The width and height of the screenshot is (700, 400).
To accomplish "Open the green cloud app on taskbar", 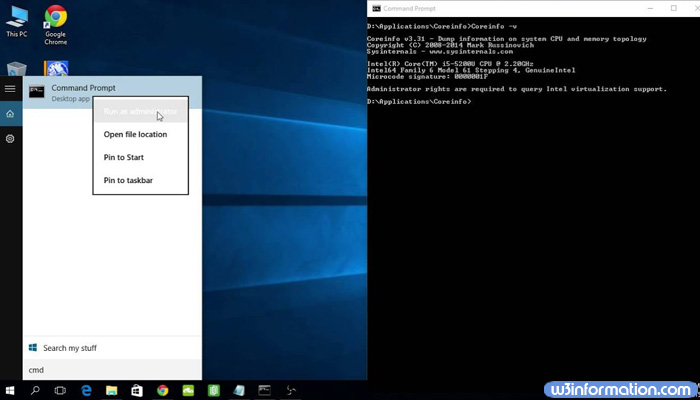I will pyautogui.click(x=188, y=391).
